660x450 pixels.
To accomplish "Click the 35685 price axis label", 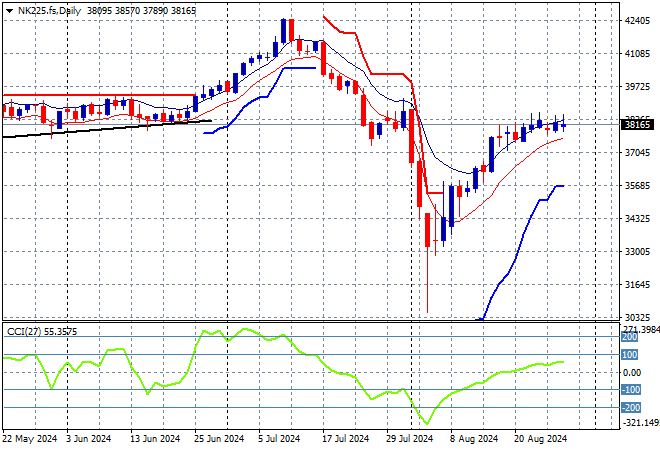I will (636, 185).
